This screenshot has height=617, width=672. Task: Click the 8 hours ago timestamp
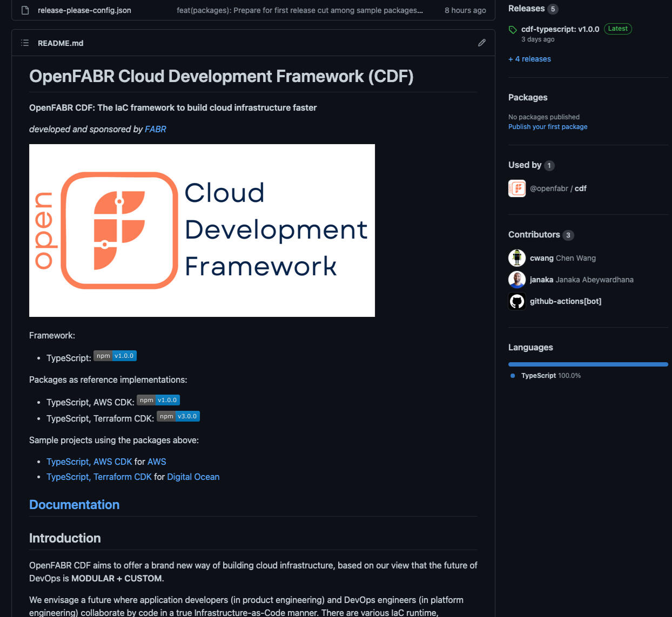(x=465, y=10)
